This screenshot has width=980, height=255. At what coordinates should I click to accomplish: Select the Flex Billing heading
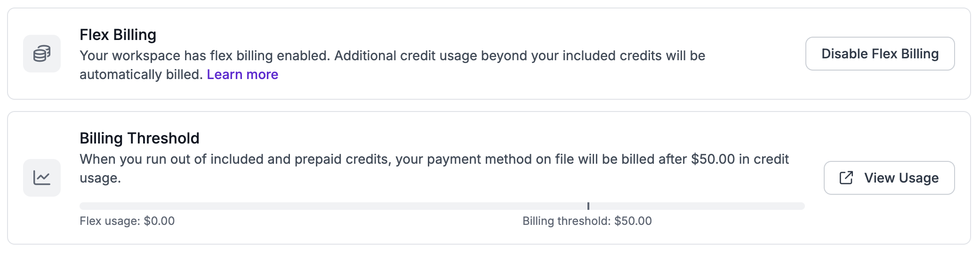[x=118, y=35]
